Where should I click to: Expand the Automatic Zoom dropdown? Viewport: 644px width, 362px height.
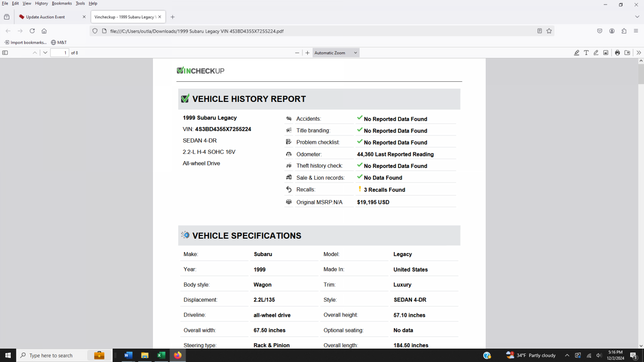point(336,53)
